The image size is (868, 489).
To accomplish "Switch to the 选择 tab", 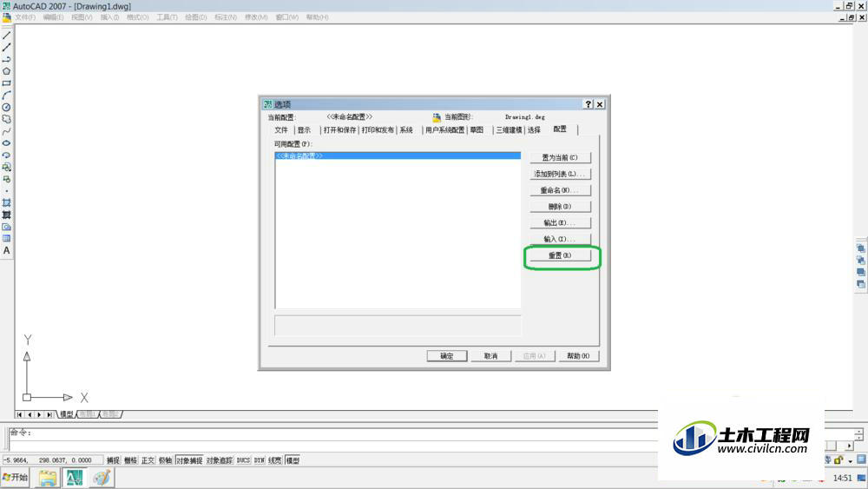I will coord(534,130).
